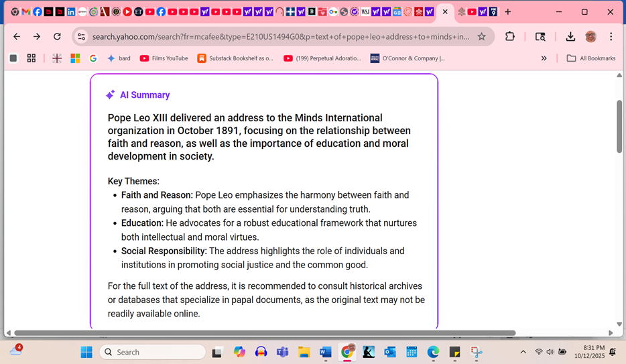626x364 pixels.
Task: Reload the Yahoo search page
Action: coord(57,37)
